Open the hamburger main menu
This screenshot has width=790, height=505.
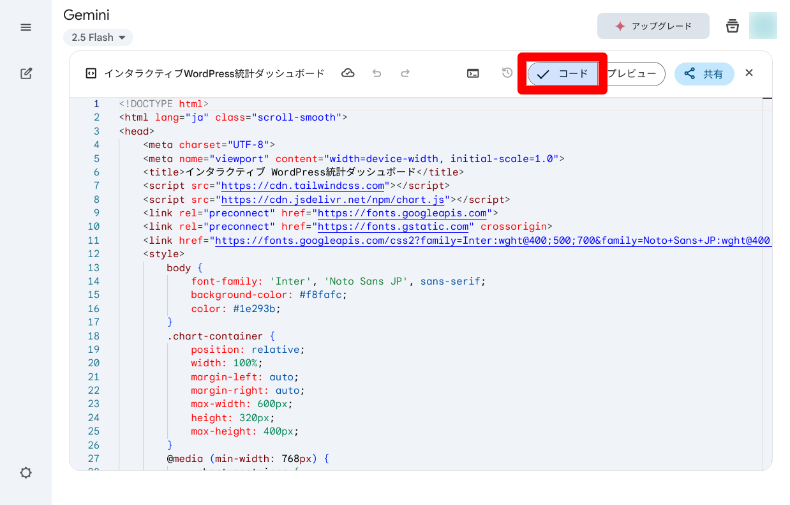[26, 27]
